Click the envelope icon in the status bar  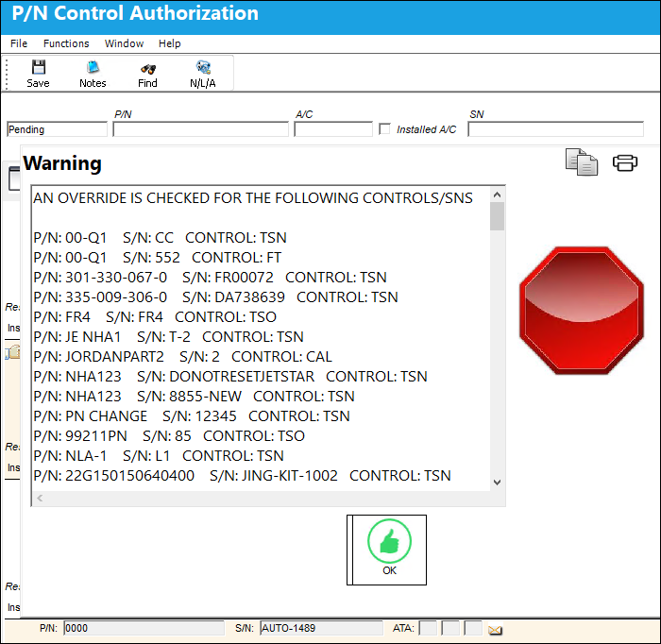click(495, 630)
